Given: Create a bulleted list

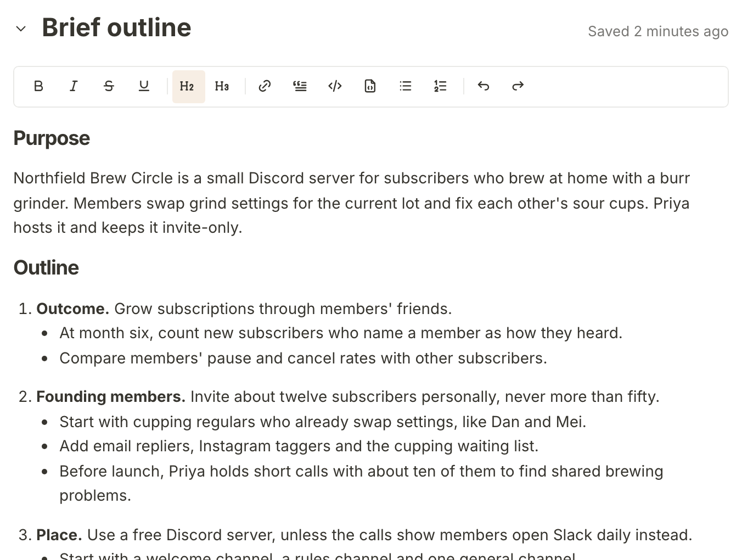Looking at the screenshot, I should [405, 86].
